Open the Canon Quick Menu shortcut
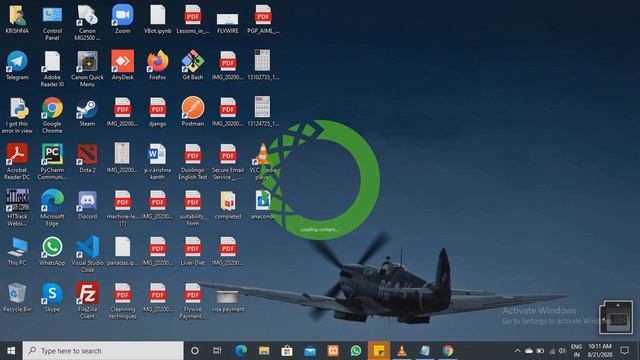The height and width of the screenshot is (360, 640). tap(87, 69)
